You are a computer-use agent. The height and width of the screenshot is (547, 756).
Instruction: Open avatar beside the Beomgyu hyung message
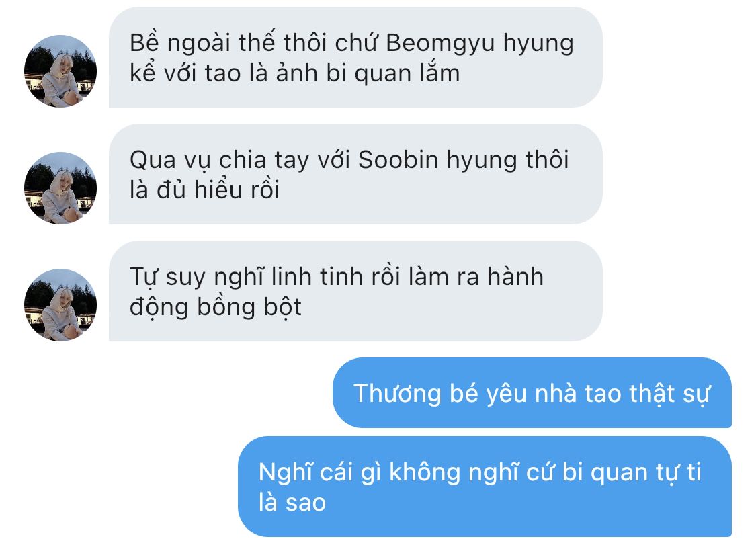(60, 71)
